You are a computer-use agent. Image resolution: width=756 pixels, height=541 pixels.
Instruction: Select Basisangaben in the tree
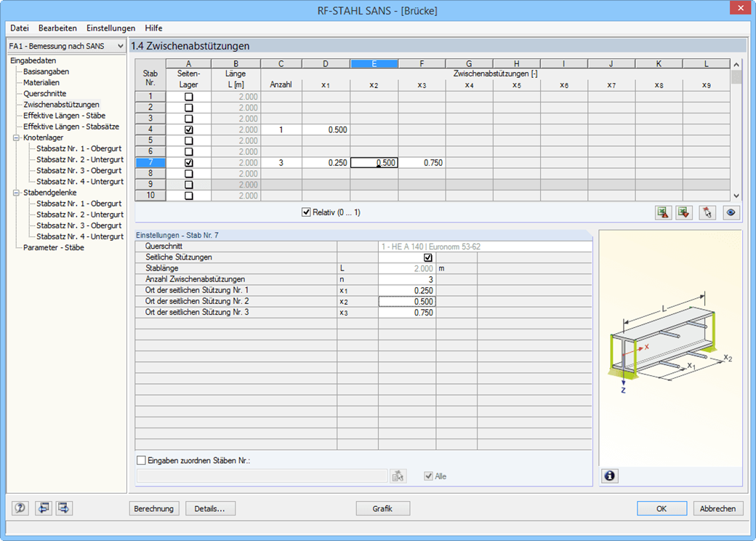(47, 71)
